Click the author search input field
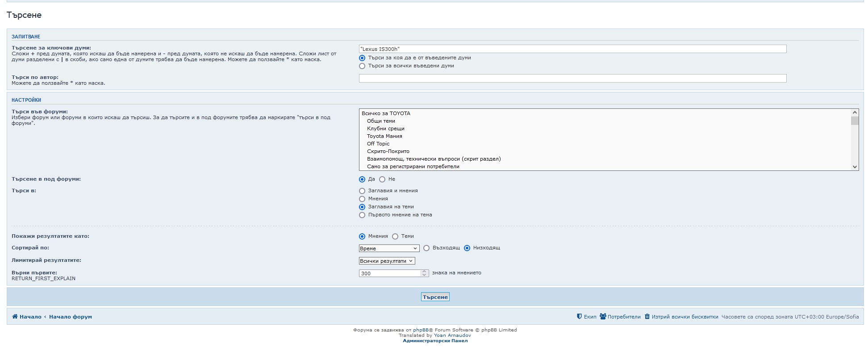The image size is (868, 352). point(572,79)
